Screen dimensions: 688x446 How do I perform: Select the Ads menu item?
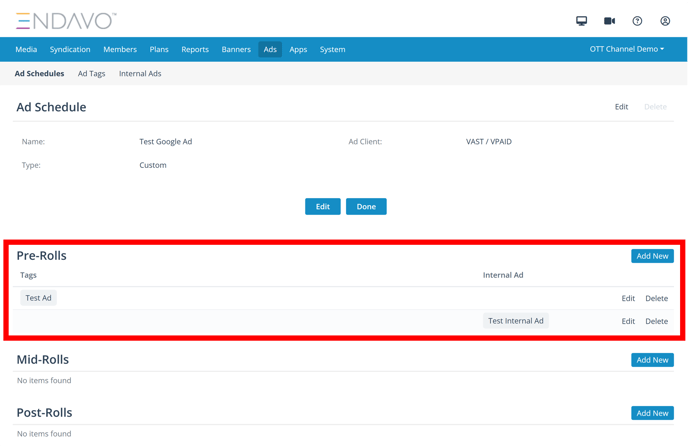(x=270, y=50)
